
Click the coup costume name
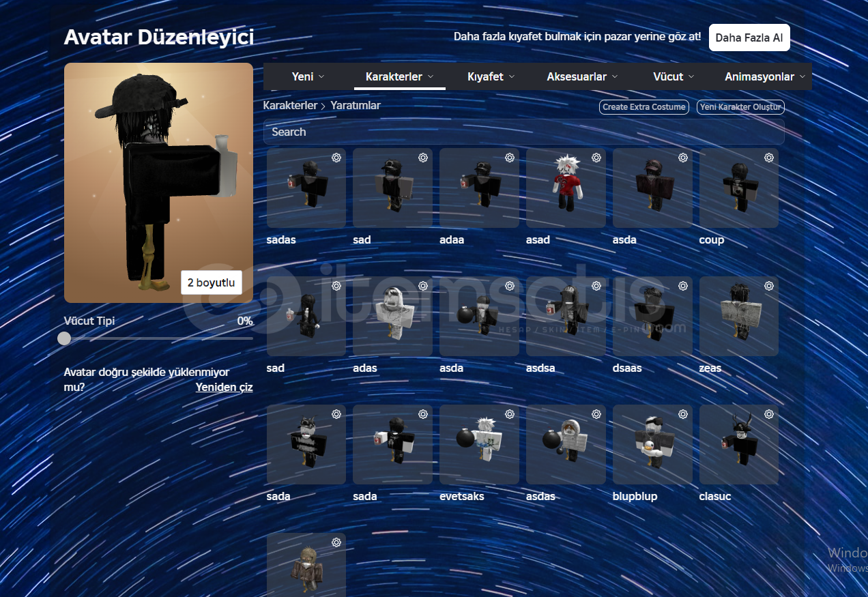(712, 240)
